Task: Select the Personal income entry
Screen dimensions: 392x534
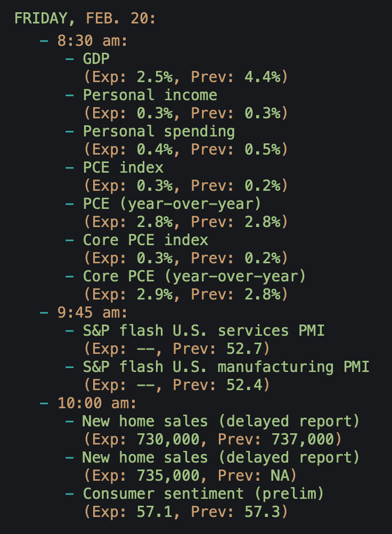Action: click(x=150, y=95)
